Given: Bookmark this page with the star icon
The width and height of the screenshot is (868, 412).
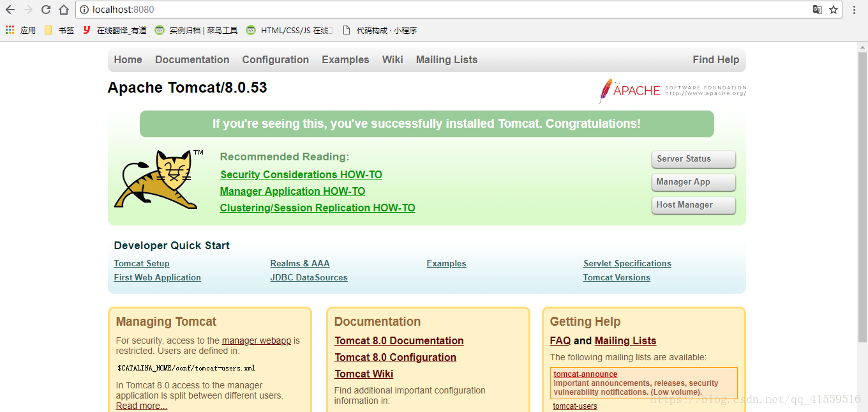Looking at the screenshot, I should 834,10.
